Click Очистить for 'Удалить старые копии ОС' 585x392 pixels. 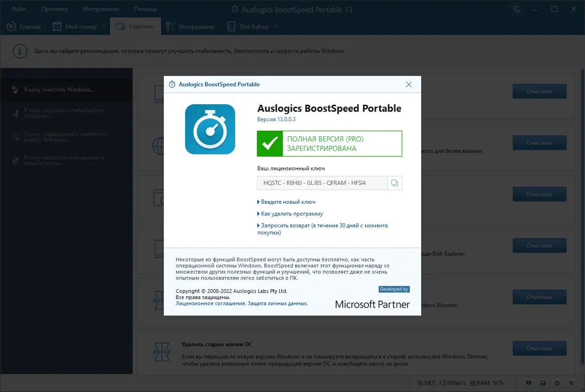click(x=539, y=349)
